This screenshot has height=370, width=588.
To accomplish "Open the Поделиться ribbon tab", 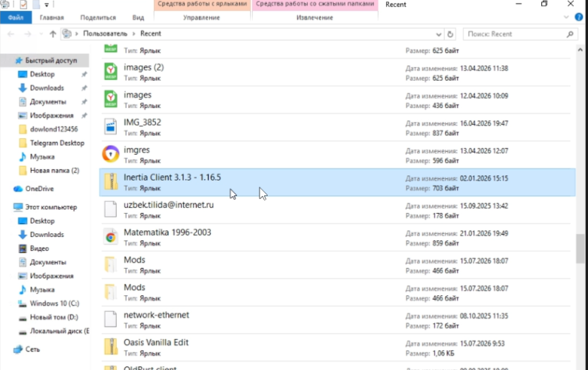I will pos(98,18).
